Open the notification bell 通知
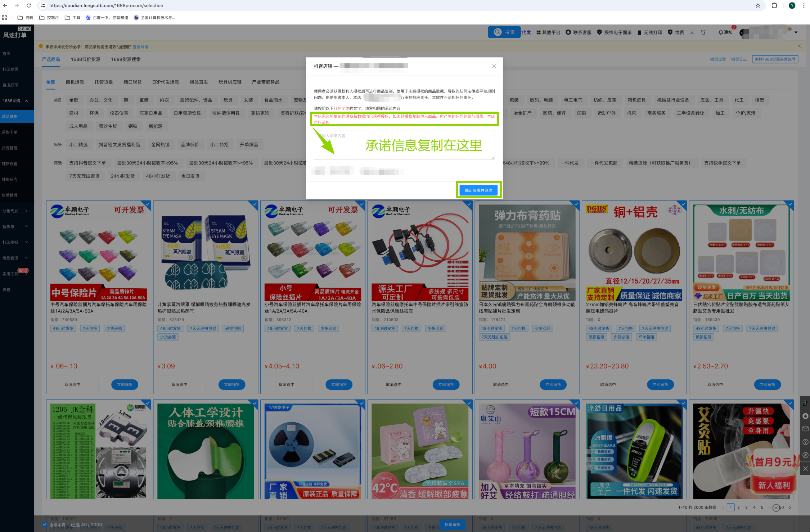The width and height of the screenshot is (810, 532). point(725,32)
